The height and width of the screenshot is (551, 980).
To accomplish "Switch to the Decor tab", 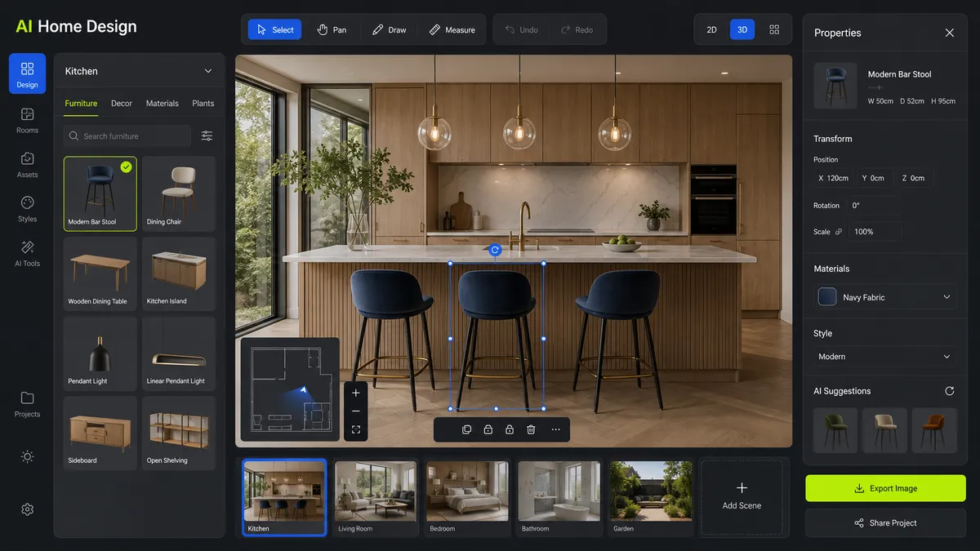I will click(x=122, y=104).
